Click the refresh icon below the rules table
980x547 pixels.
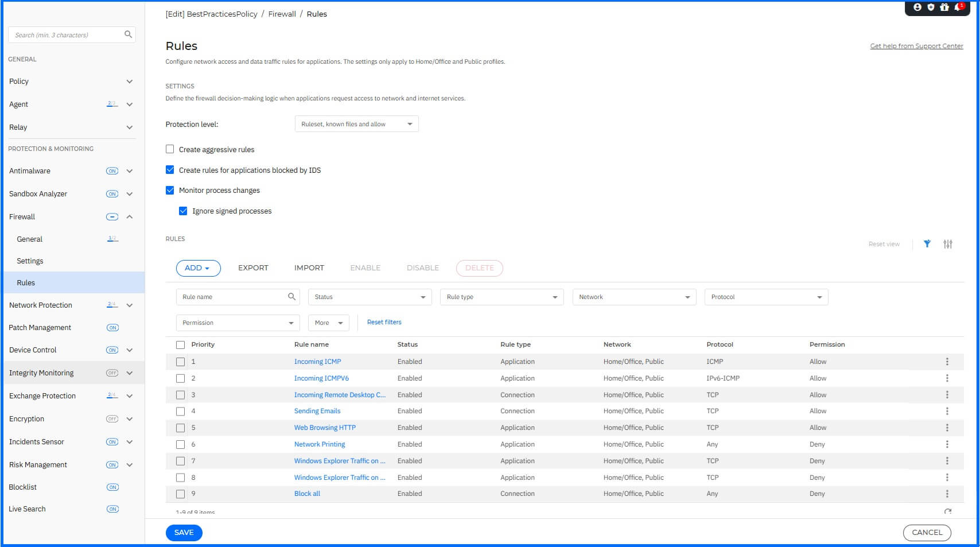pyautogui.click(x=947, y=511)
